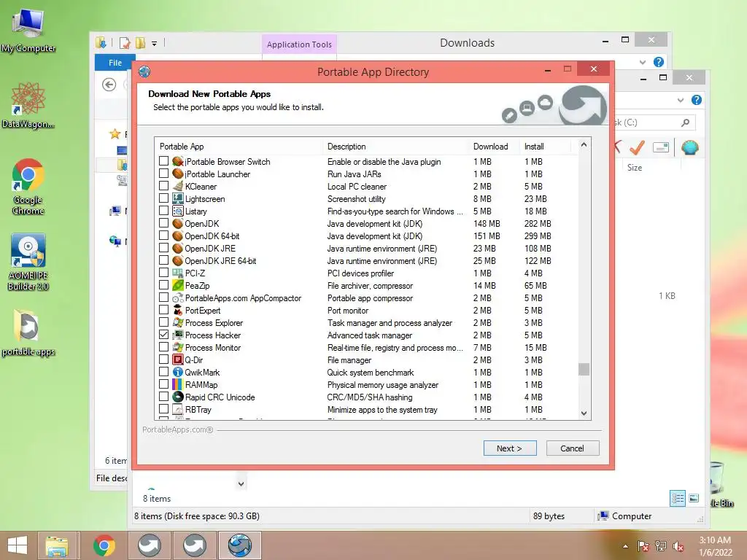Click the app list scrollbar thumb

click(x=584, y=369)
